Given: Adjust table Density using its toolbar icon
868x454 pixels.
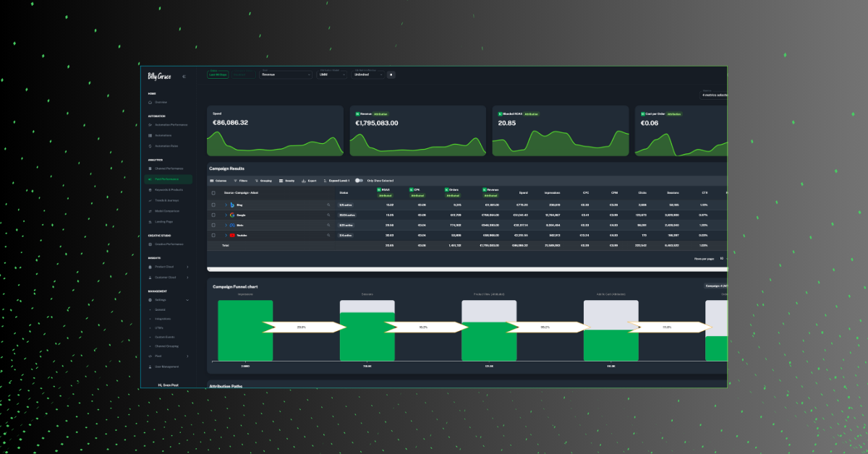Looking at the screenshot, I should pyautogui.click(x=286, y=180).
